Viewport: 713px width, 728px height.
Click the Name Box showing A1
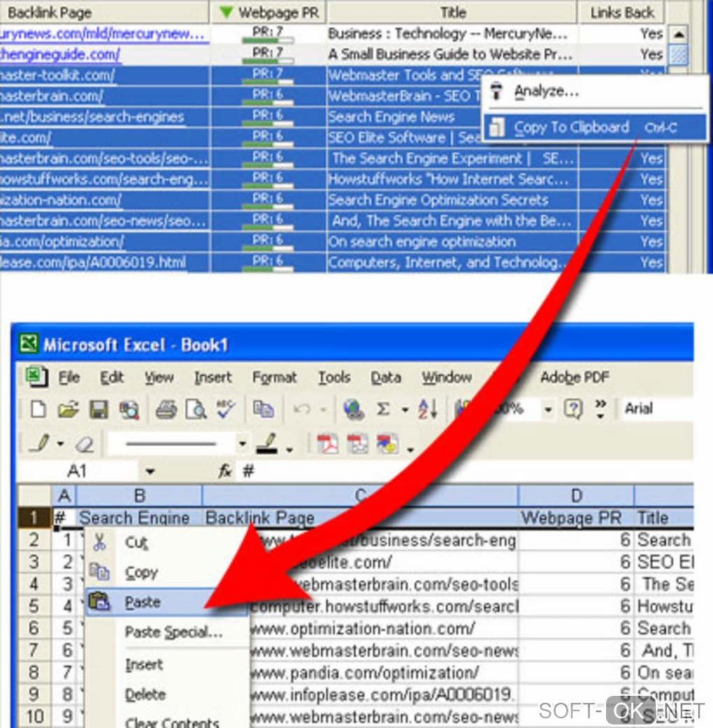coord(77,472)
